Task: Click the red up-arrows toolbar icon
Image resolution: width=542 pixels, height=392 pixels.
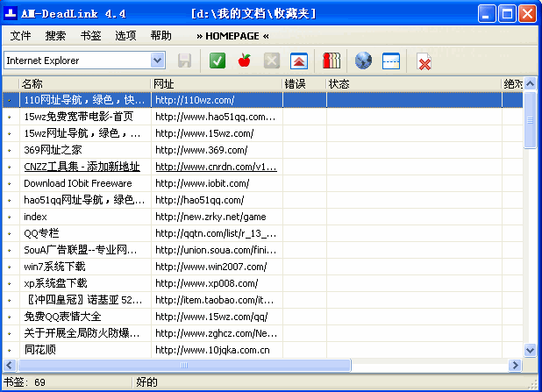Action: pos(299,61)
